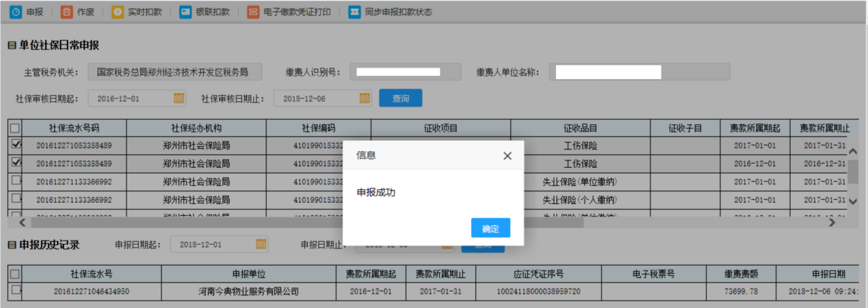Check the 河南今典物业服务有限公司 history row checkbox

15,291
